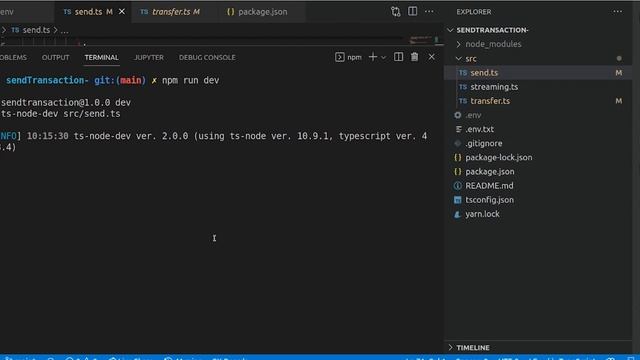Open the editor More Actions ellipsis menu
The height and width of the screenshot is (360, 640).
click(x=429, y=12)
